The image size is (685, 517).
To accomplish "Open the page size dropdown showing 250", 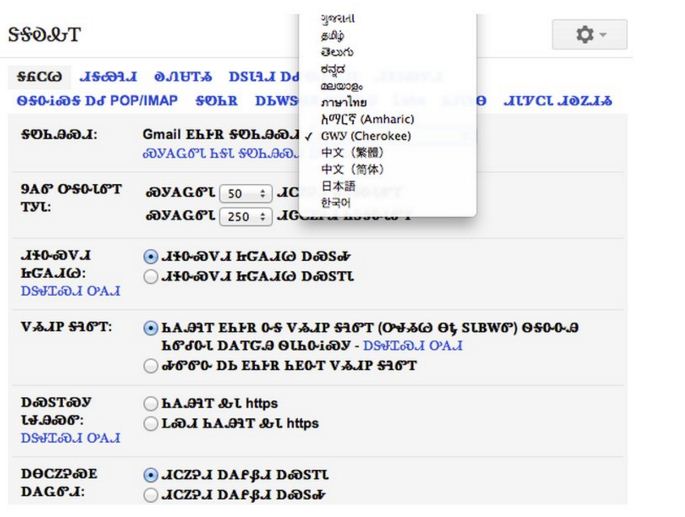I will click(x=246, y=217).
